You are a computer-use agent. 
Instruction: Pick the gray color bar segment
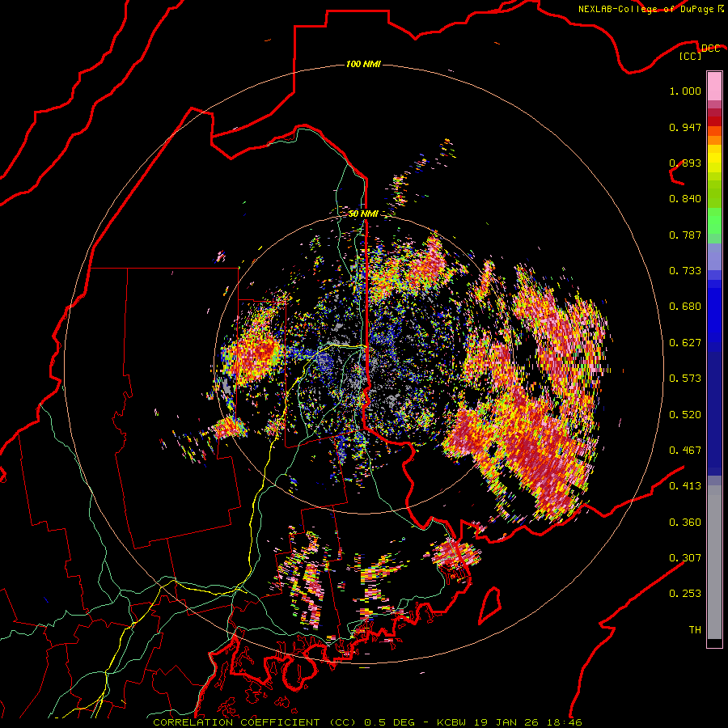click(714, 562)
